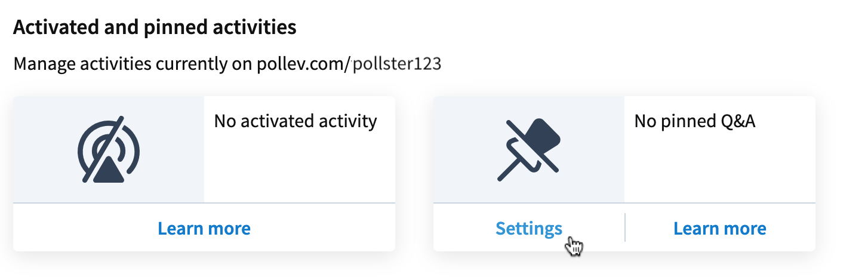Select the No activated activity label

tap(296, 122)
